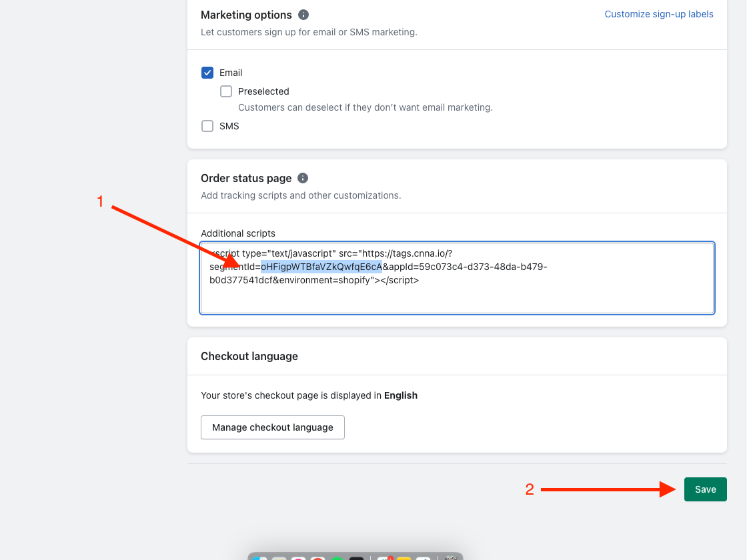Click the Marketing options heading
Screen dimensions: 747x560
point(246,15)
